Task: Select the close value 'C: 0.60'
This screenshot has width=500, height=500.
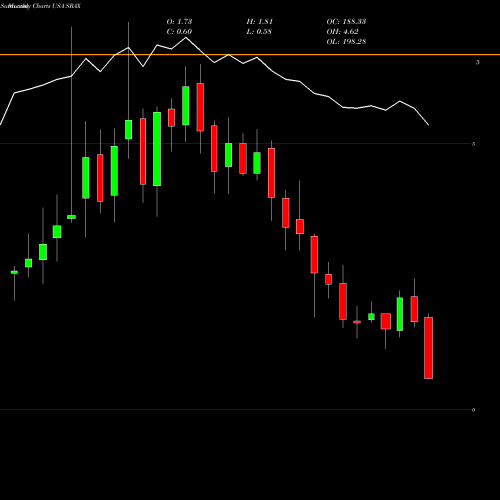Action: pyautogui.click(x=179, y=32)
